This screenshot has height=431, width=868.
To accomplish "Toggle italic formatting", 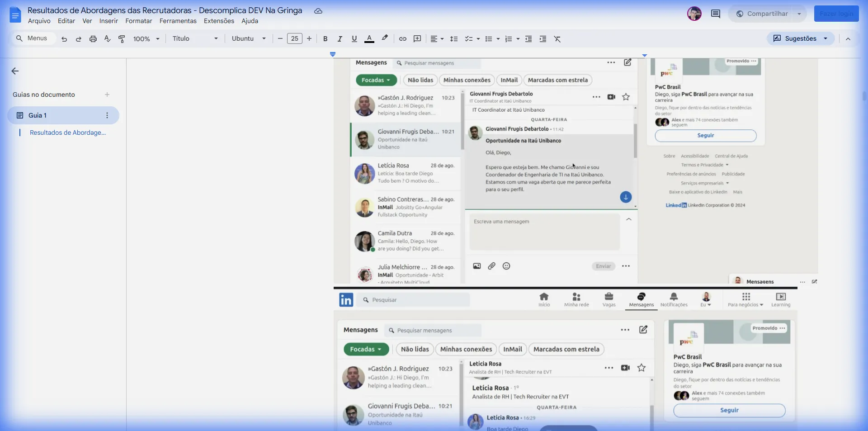I will click(340, 39).
